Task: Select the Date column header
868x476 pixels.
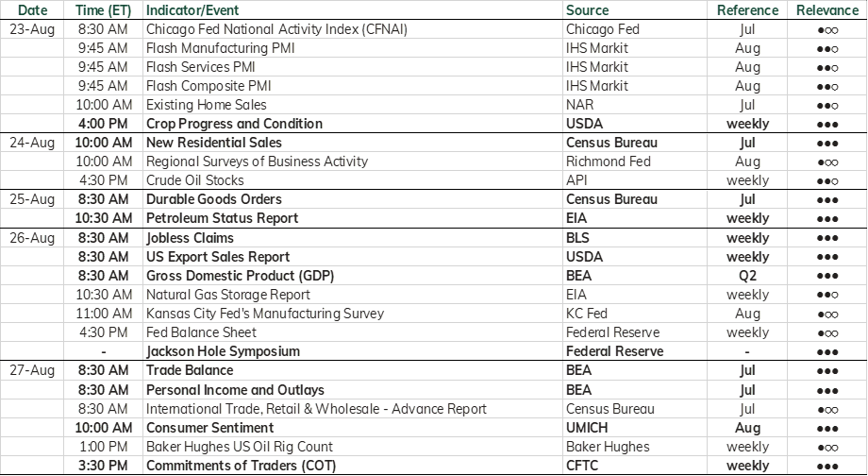Action: pos(32,10)
